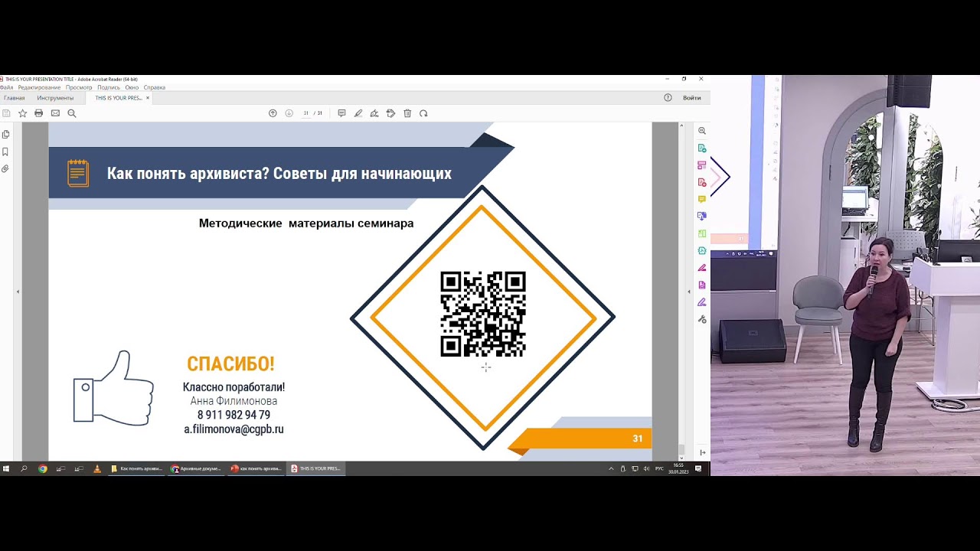Click the QR code on slide
980x551 pixels.
click(x=483, y=314)
